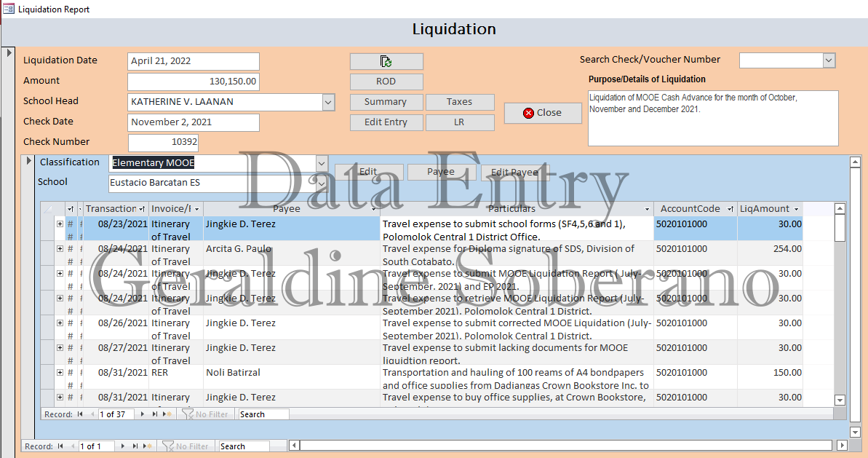The width and height of the screenshot is (868, 458).
Task: Expand row about submitting MOOE Liquidation Report
Action: pos(60,274)
